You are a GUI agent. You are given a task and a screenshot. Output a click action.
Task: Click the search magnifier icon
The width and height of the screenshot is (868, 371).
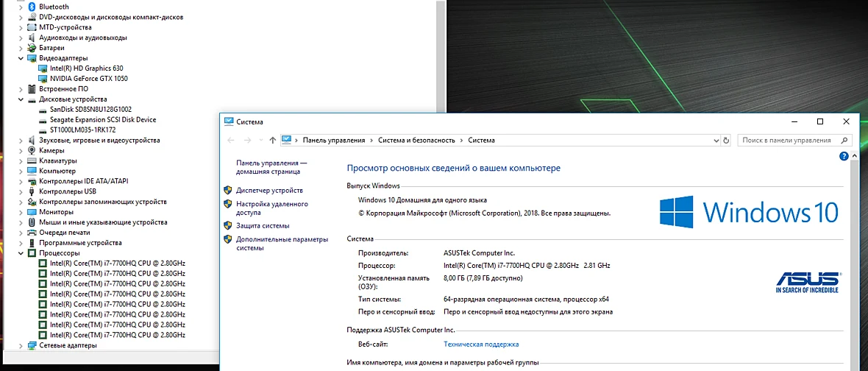[844, 141]
